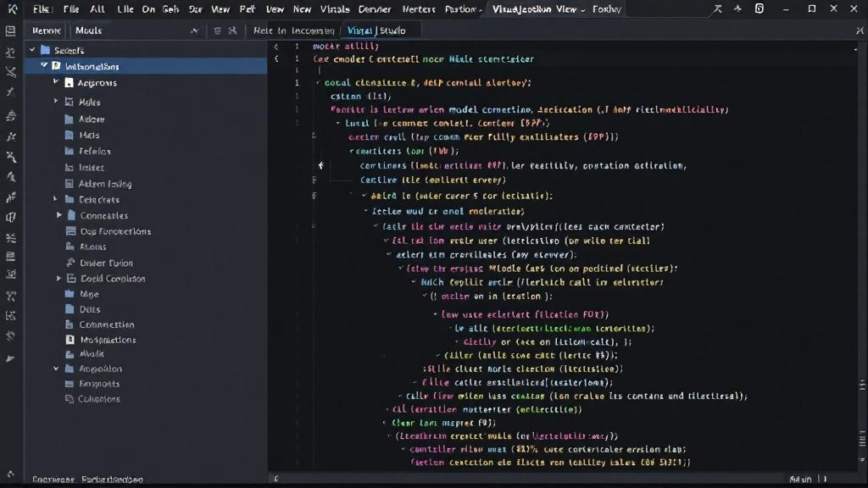Open the 'Vistals' menu

(335, 8)
